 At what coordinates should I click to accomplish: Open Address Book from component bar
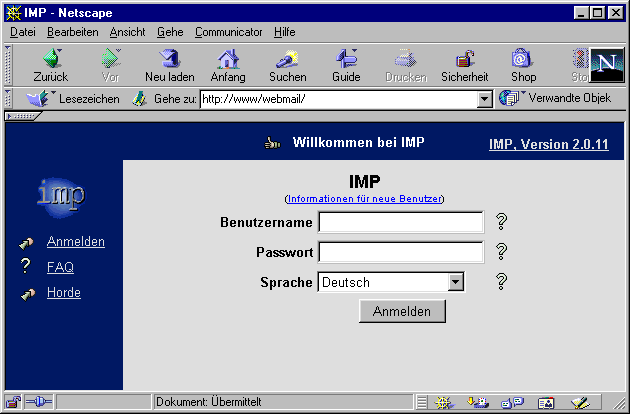click(x=546, y=402)
